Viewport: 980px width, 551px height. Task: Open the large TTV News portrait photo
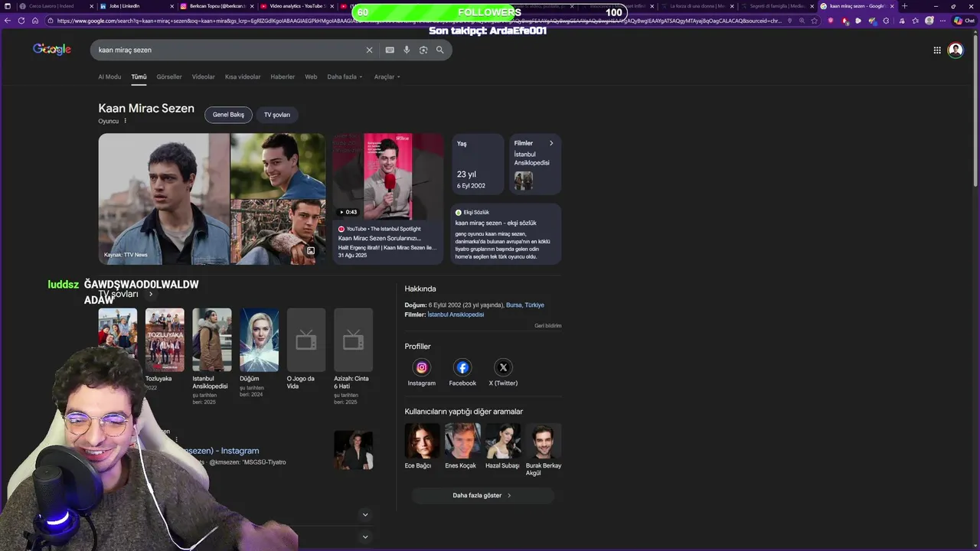point(164,199)
